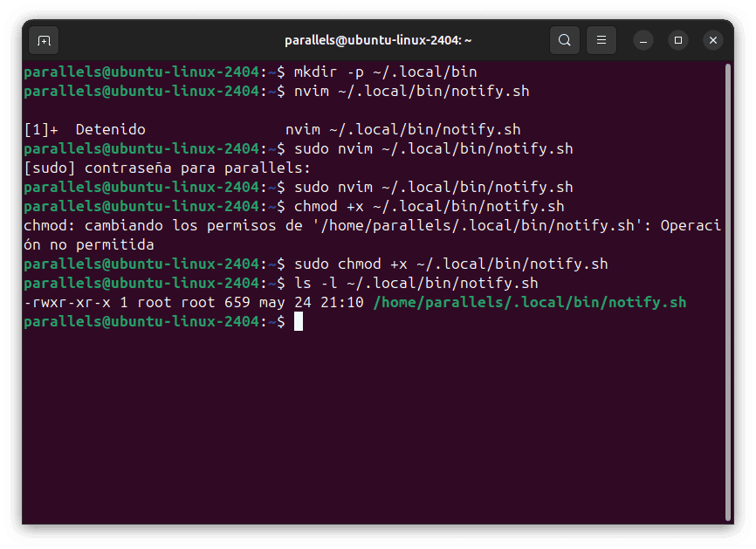Click the window title parallels@ubuntu-linux-2404
This screenshot has width=756, height=549.
pos(378,40)
